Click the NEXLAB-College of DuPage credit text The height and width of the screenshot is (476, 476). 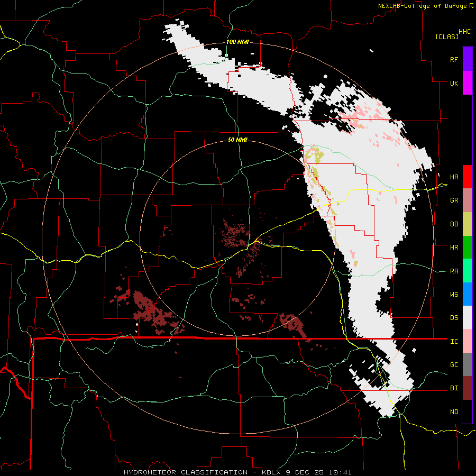tap(422, 6)
